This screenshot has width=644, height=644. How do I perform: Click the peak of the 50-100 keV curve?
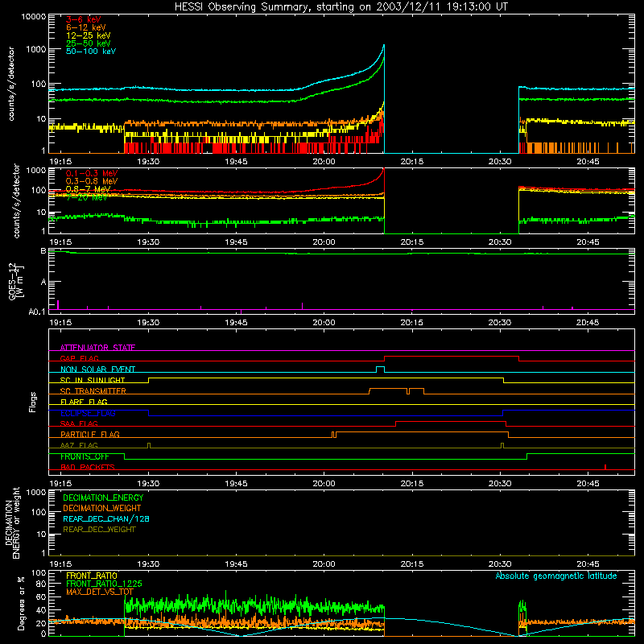click(x=384, y=45)
